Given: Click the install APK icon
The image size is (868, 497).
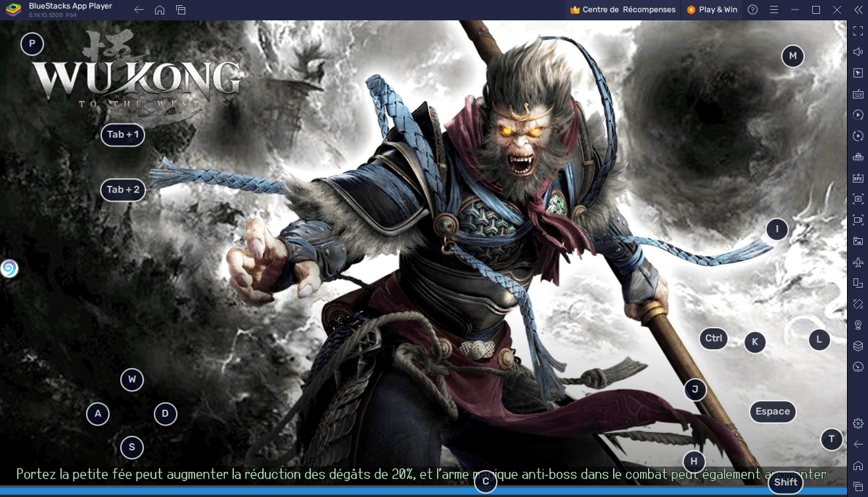Looking at the screenshot, I should coord(857,178).
